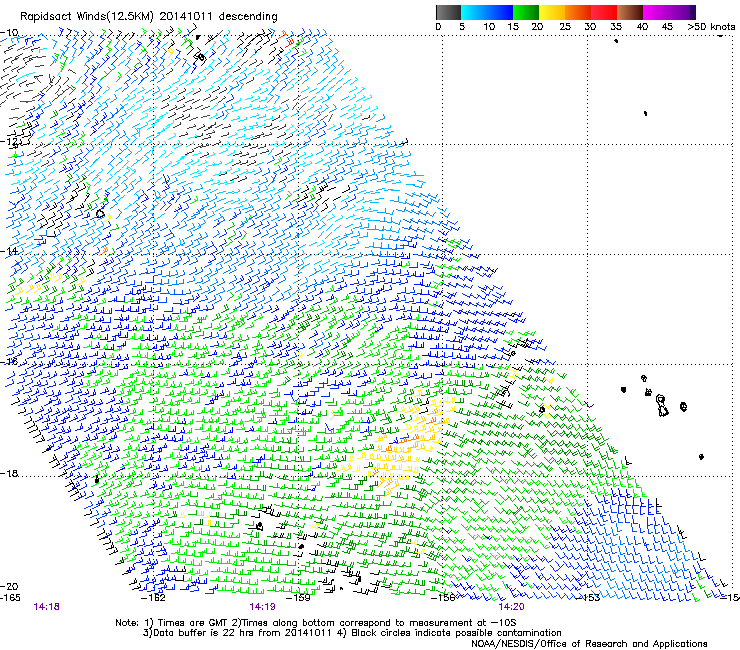Screen dimensions: 740x650
Task: Click the '>50 knots' legend label
Action: pyautogui.click(x=711, y=27)
